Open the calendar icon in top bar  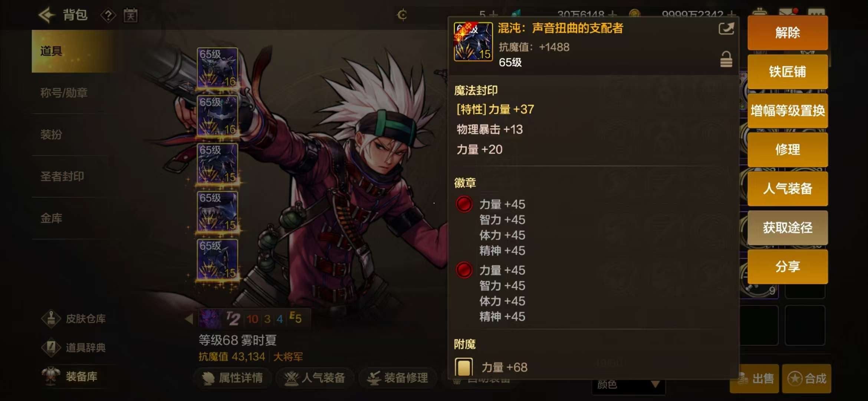coord(130,16)
